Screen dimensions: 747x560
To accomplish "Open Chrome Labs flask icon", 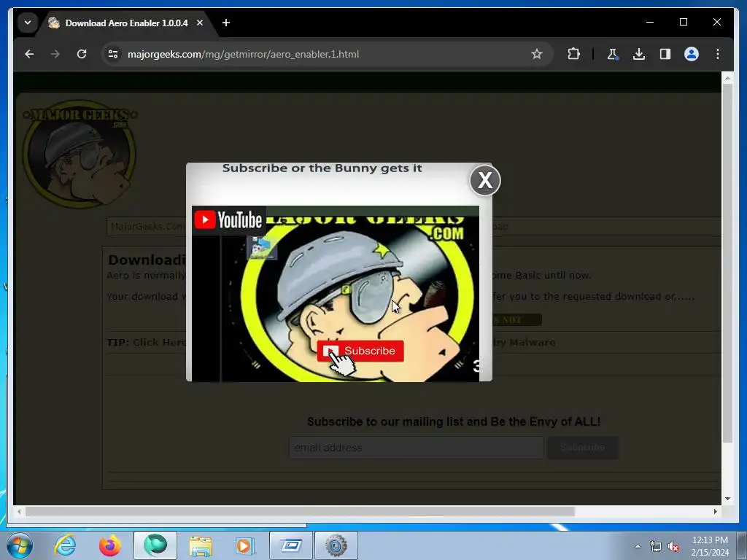I will point(613,54).
